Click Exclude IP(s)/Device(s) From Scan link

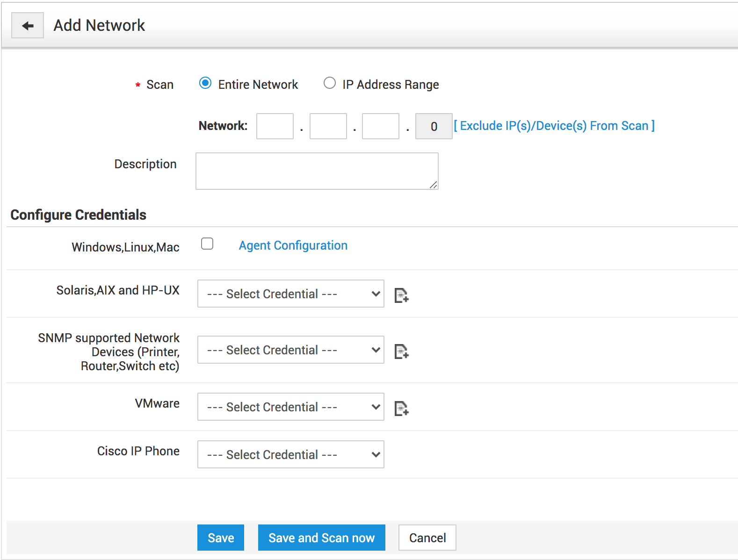click(554, 126)
